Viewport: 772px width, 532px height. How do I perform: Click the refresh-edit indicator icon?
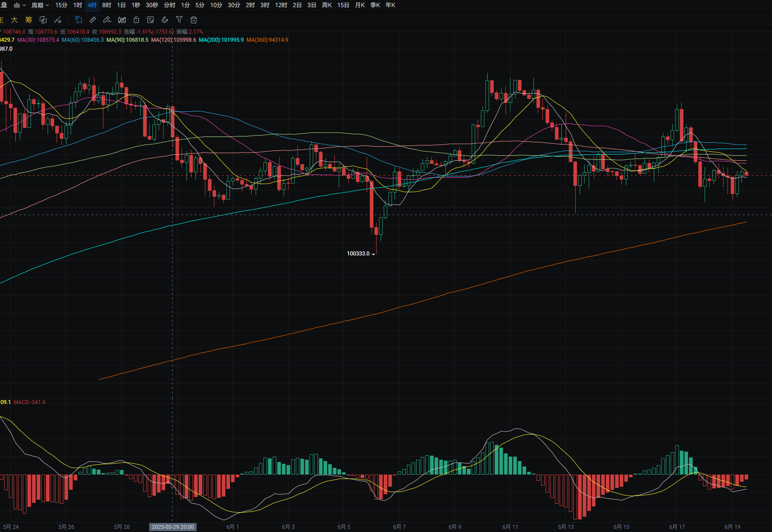pos(43,20)
